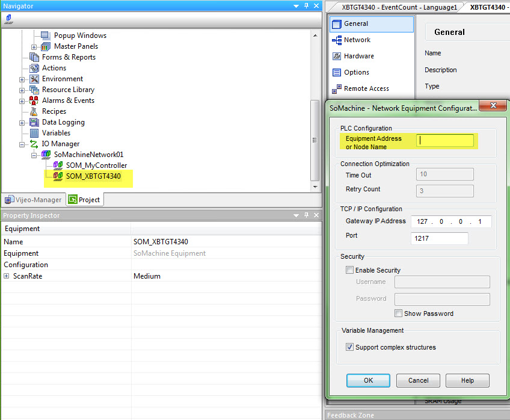Click the Resource Library icon

(34, 90)
